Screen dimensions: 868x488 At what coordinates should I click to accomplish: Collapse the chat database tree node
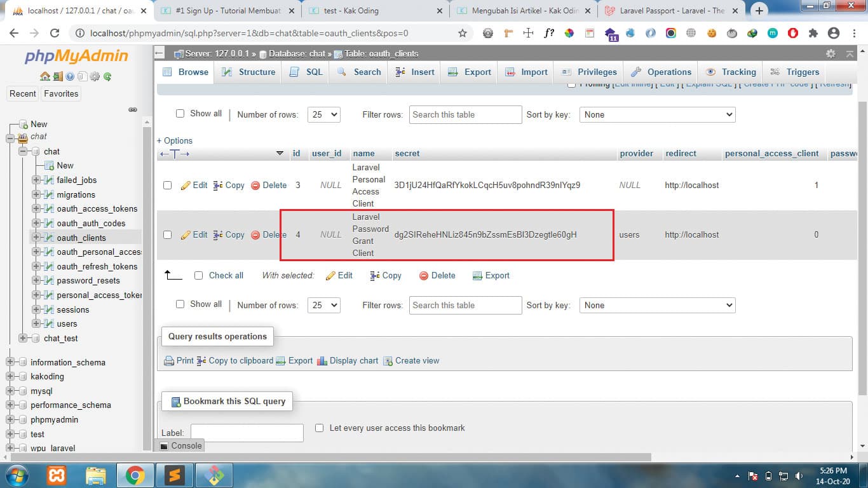pos(22,151)
